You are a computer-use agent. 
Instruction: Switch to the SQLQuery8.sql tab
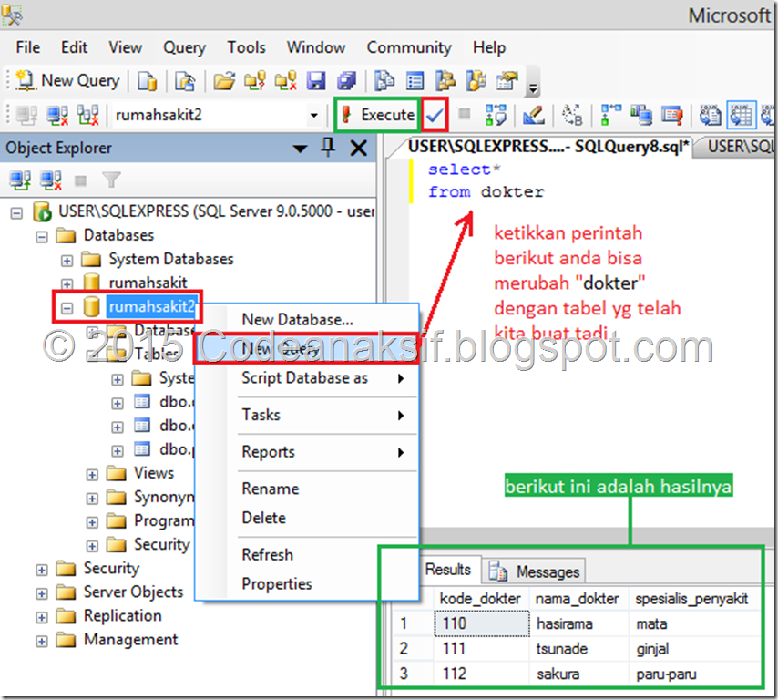pos(548,147)
